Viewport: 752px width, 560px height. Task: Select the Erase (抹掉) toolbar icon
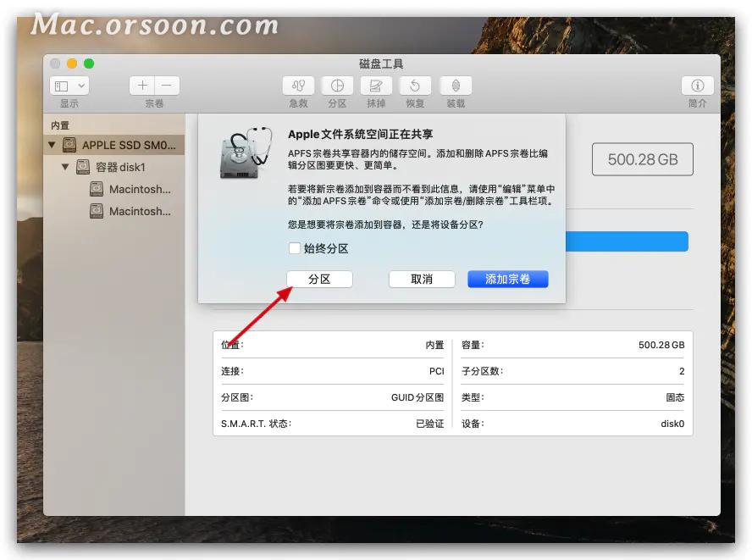coord(376,86)
